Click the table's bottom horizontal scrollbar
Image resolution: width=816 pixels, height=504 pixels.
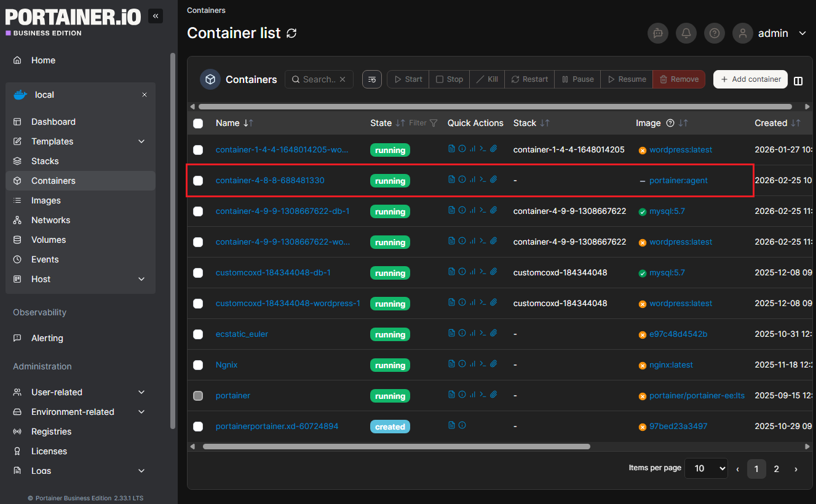coord(396,447)
